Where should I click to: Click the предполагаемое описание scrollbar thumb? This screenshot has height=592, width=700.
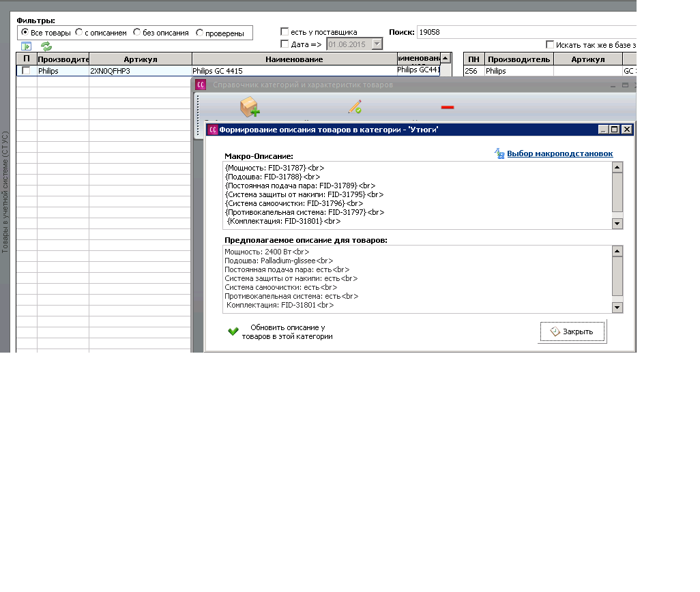[x=617, y=276]
